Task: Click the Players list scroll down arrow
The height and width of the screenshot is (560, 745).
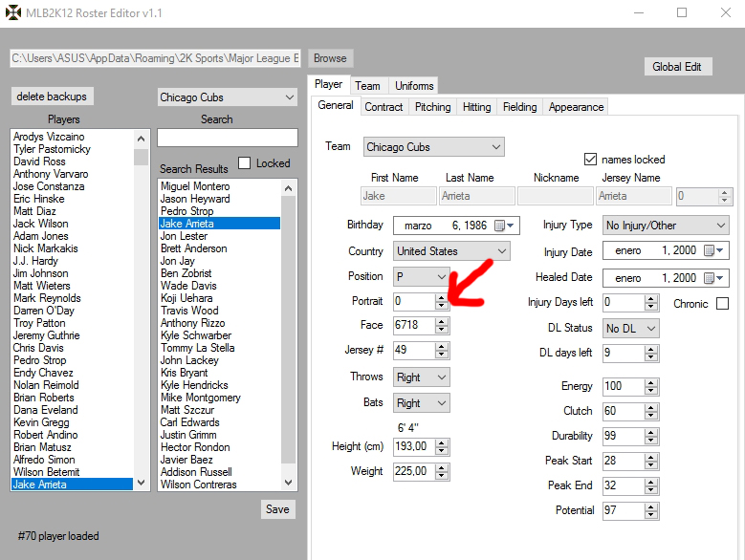Action: pyautogui.click(x=142, y=483)
